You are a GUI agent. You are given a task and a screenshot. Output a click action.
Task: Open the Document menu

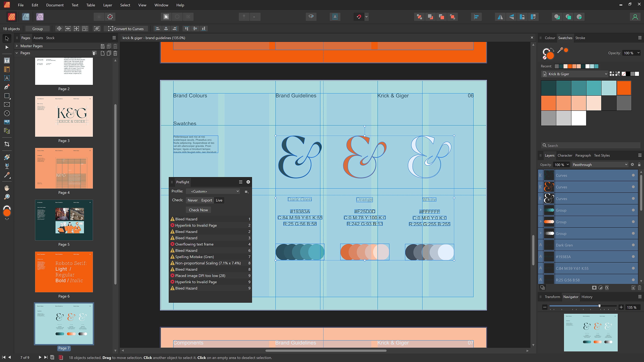(x=55, y=5)
